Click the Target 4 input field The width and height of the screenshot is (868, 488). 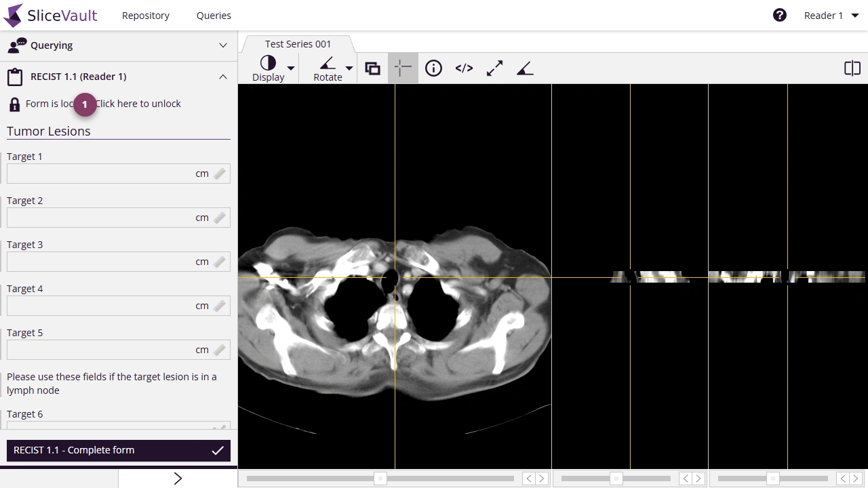[x=119, y=306]
